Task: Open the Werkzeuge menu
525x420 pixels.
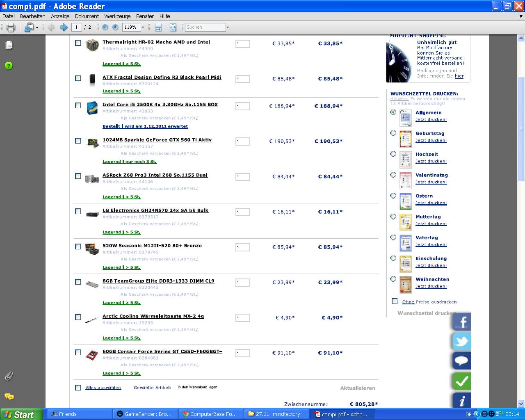Action: click(117, 16)
